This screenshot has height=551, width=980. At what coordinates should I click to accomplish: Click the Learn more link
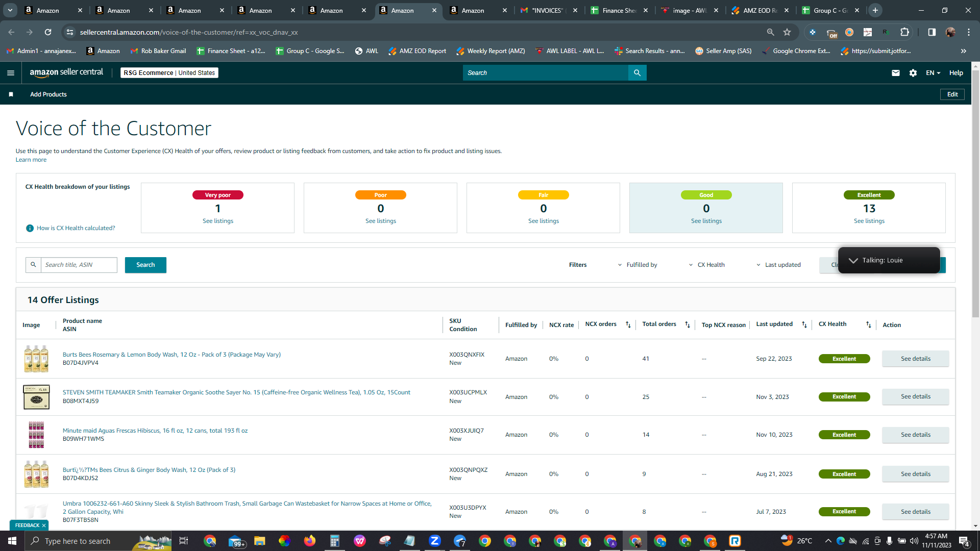31,160
